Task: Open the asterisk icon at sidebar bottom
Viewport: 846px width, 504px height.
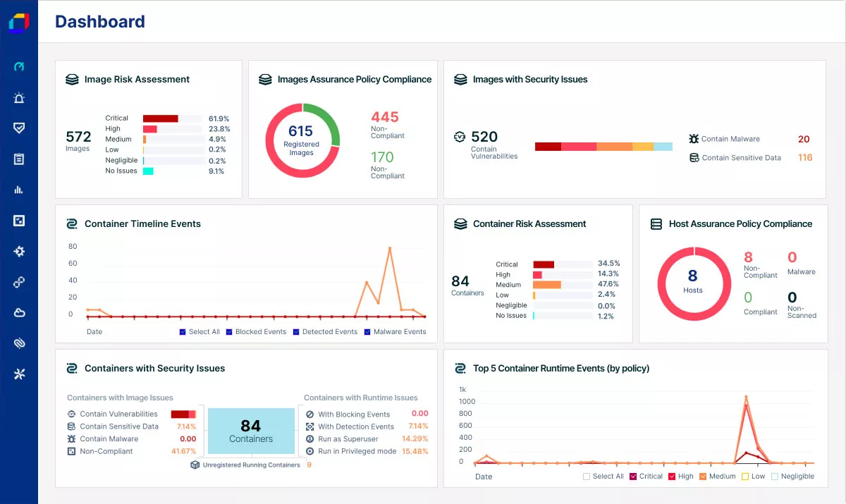Action: pos(19,374)
